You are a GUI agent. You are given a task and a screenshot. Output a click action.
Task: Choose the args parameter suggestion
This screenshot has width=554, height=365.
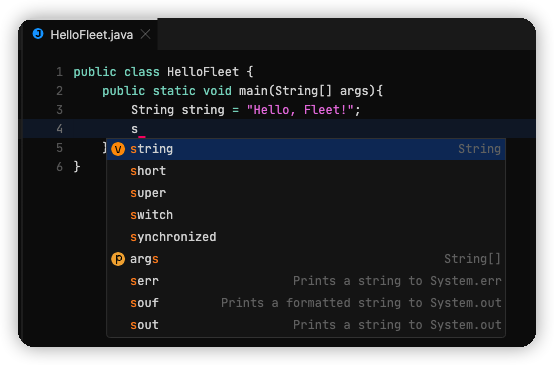tap(306, 259)
